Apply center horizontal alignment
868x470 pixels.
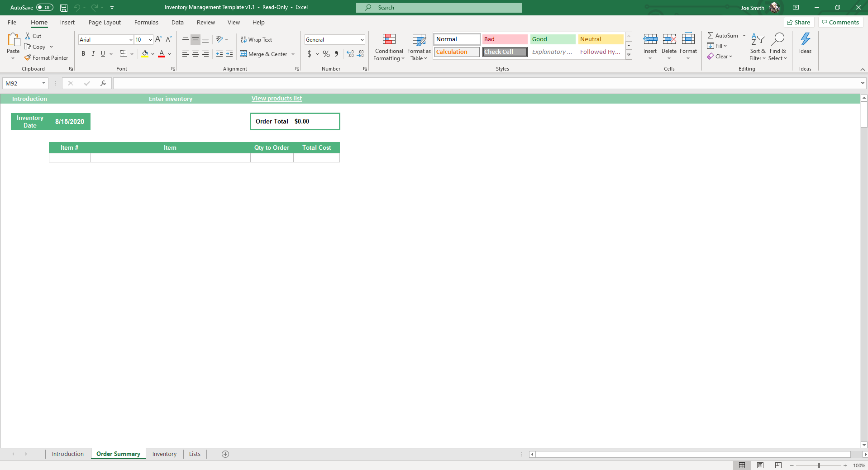196,54
